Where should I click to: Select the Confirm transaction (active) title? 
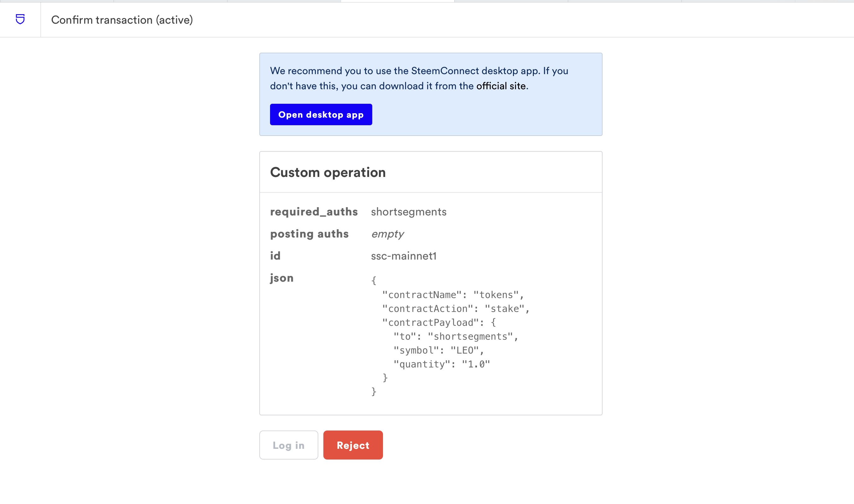(x=122, y=20)
